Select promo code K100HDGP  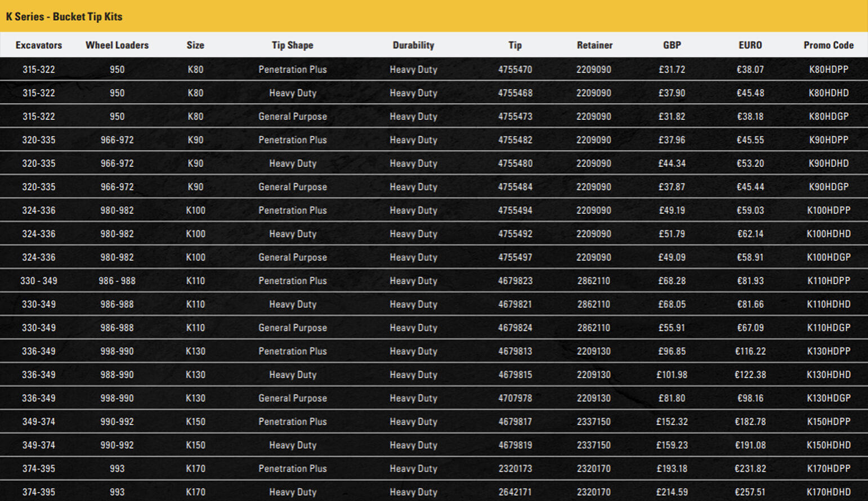828,257
